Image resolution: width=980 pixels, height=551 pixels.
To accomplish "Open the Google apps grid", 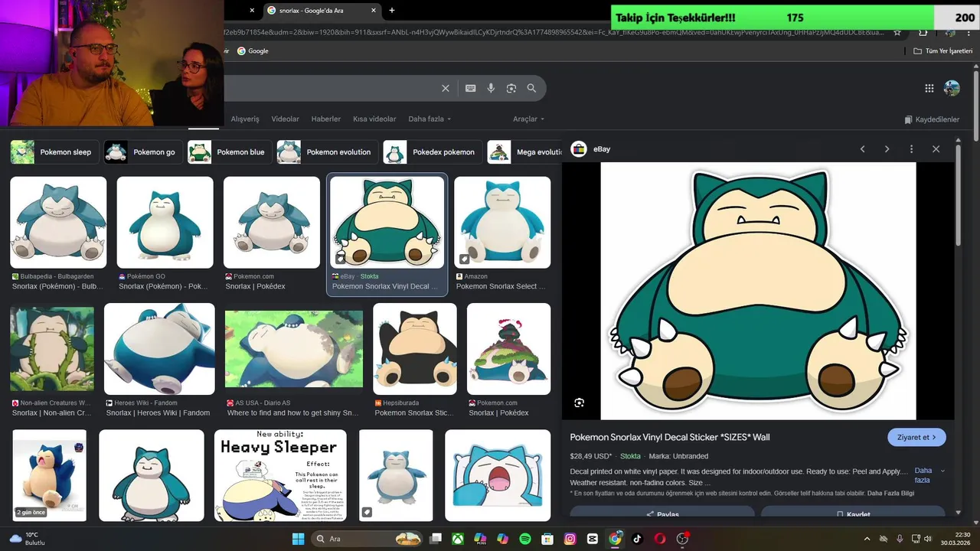I will click(929, 88).
